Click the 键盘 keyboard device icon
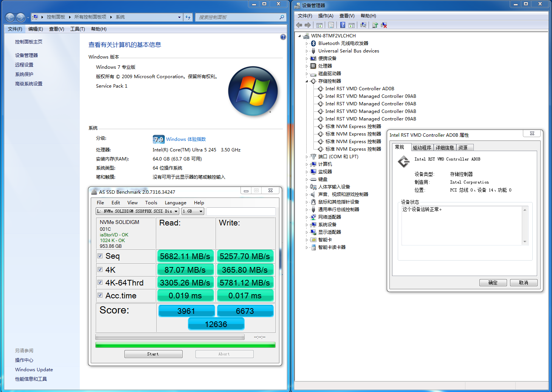The height and width of the screenshot is (392, 552). pos(313,179)
